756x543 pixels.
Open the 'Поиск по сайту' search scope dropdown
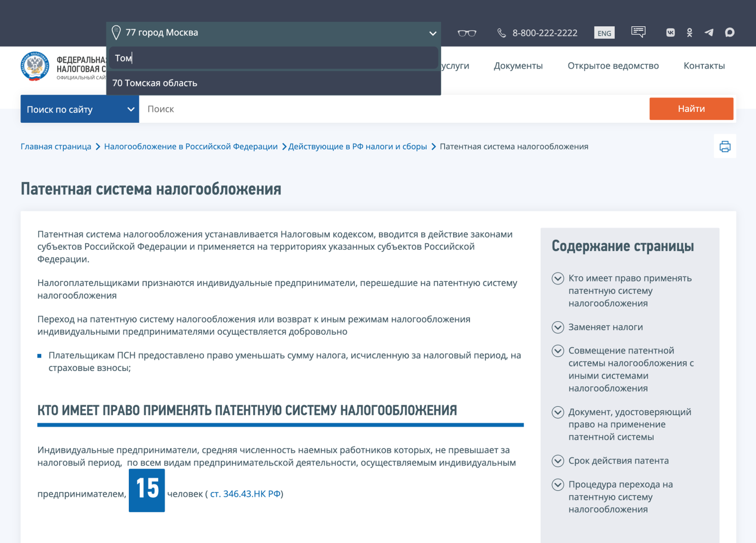coord(80,109)
